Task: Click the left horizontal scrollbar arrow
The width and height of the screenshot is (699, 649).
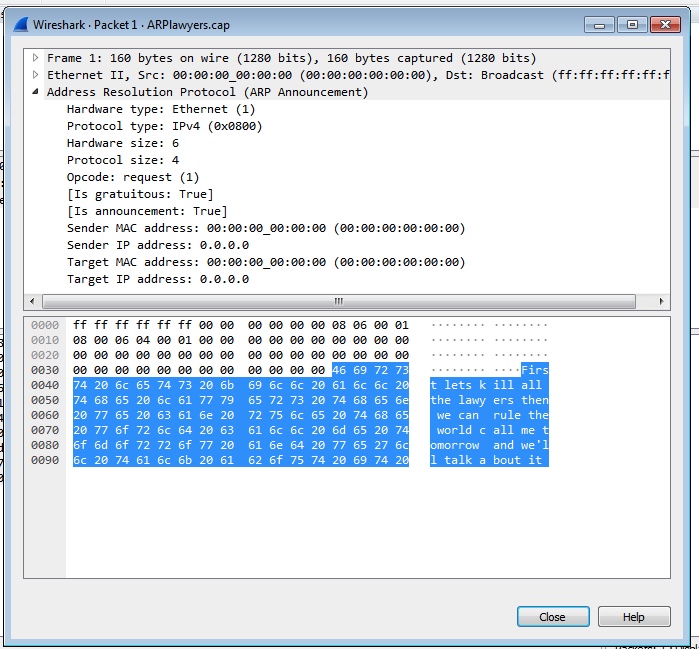Action: click(x=32, y=301)
